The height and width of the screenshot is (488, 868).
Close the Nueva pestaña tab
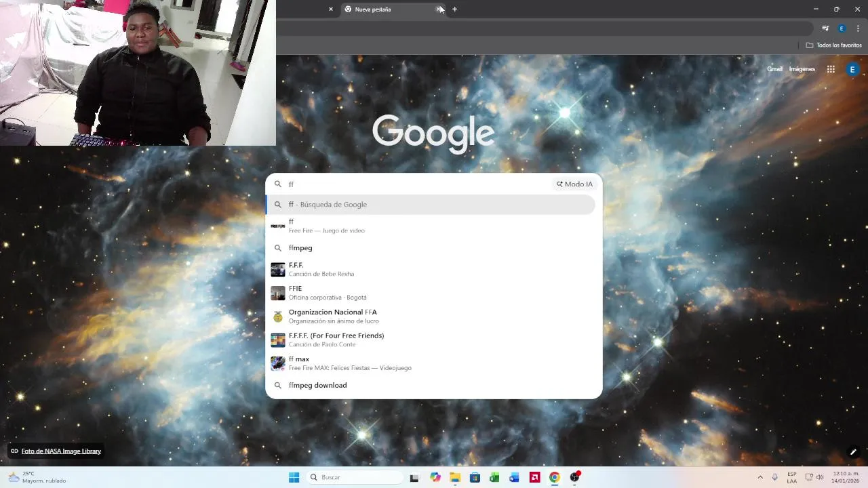point(439,9)
